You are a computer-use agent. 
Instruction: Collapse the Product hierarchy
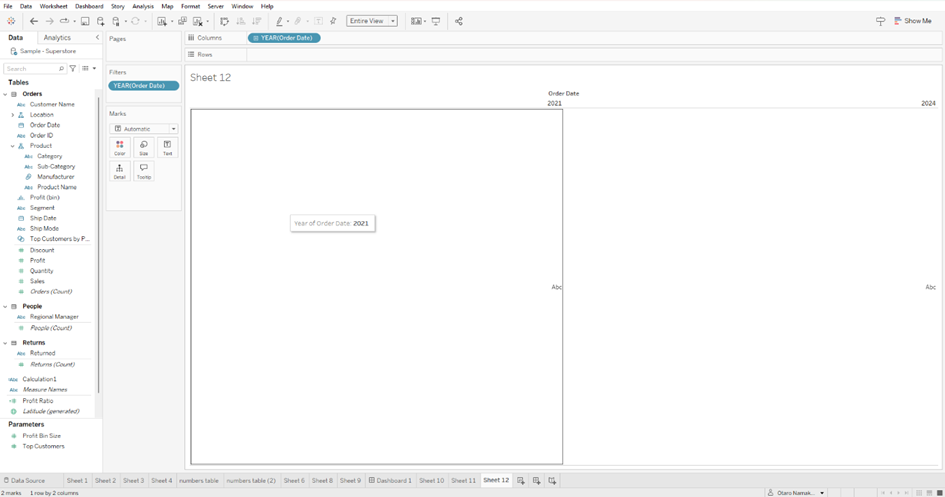[13, 146]
